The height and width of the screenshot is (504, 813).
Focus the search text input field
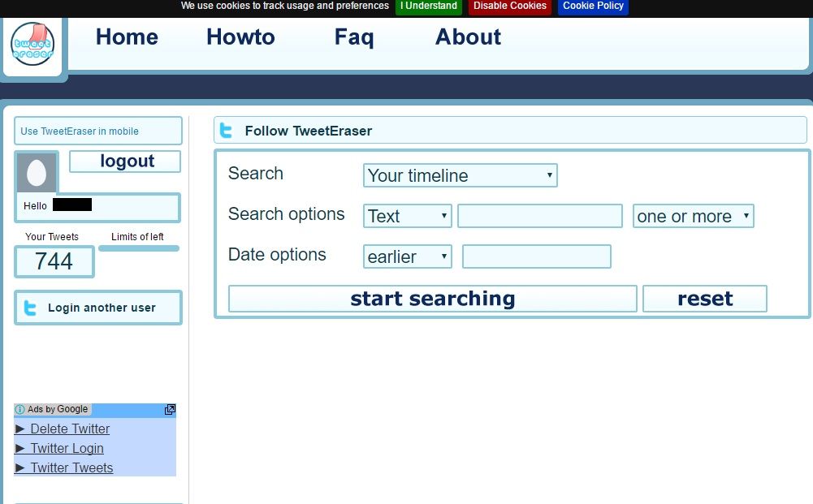pyautogui.click(x=540, y=216)
